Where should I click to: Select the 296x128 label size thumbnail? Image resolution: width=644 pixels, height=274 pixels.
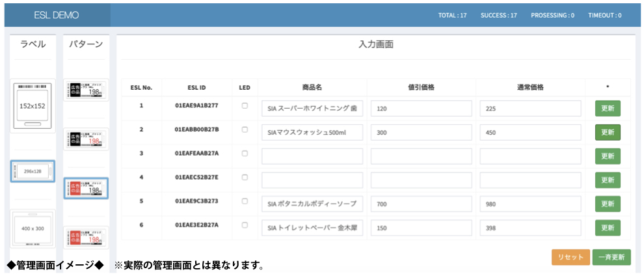(33, 171)
